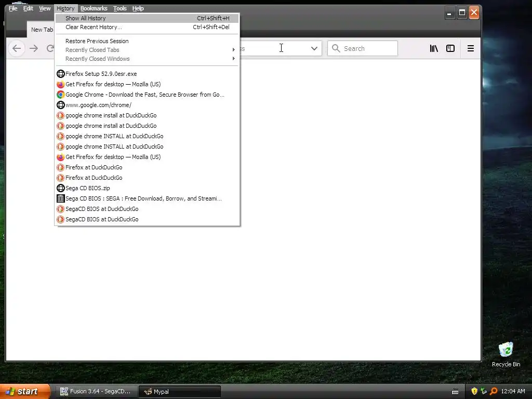Image resolution: width=532 pixels, height=399 pixels.
Task: Expand the Recently Closed Tabs submenu arrow
Action: (233, 50)
